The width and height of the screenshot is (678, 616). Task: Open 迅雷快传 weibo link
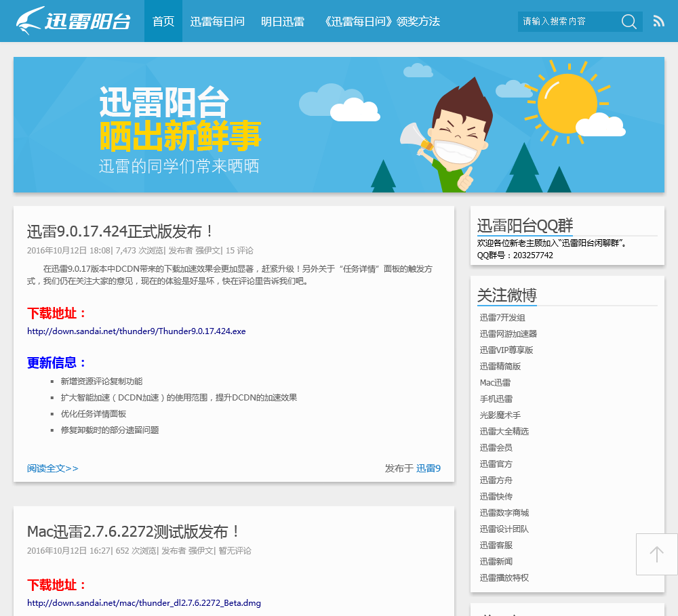(x=496, y=497)
